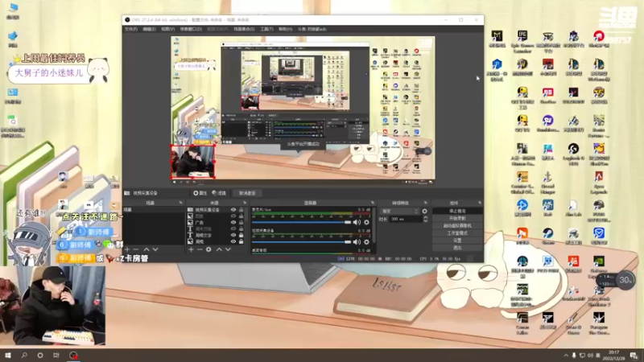Pop out the Controls dock panel
Image resolution: width=644 pixels, height=362 pixels.
(x=479, y=203)
